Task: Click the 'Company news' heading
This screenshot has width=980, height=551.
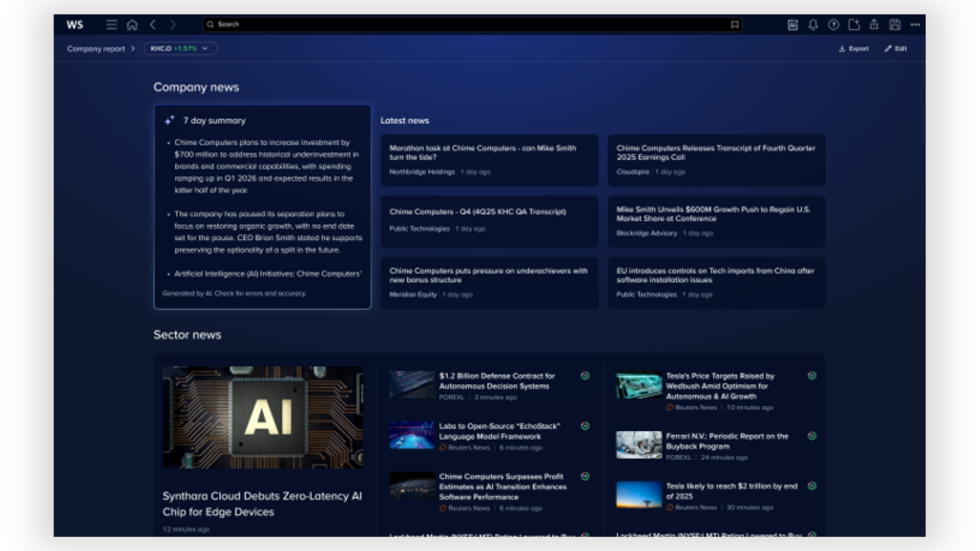Action: pyautogui.click(x=196, y=87)
